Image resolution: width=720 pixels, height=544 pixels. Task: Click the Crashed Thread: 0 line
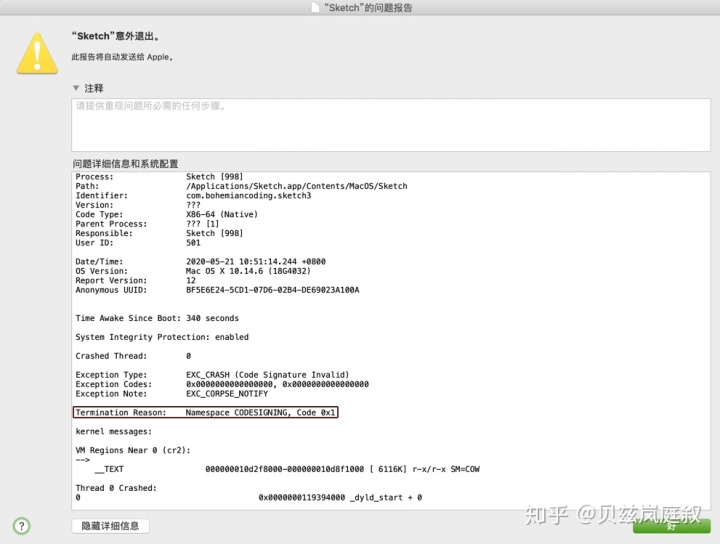[x=134, y=356]
